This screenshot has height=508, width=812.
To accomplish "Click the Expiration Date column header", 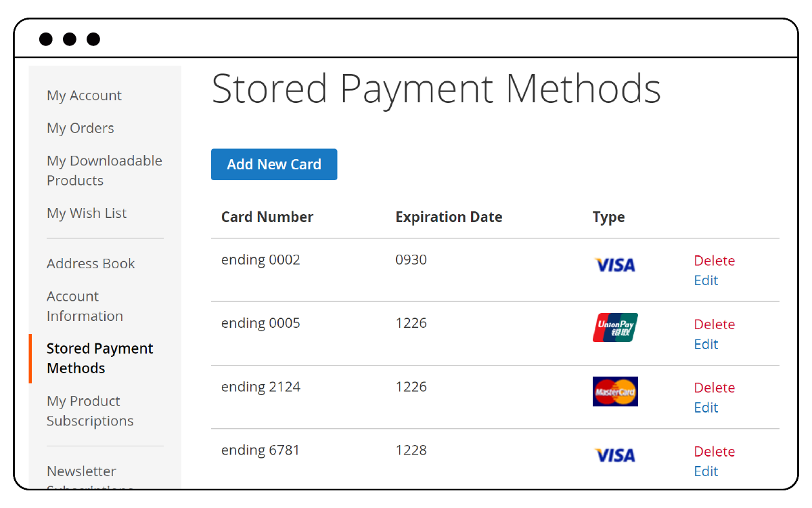I will tap(449, 217).
